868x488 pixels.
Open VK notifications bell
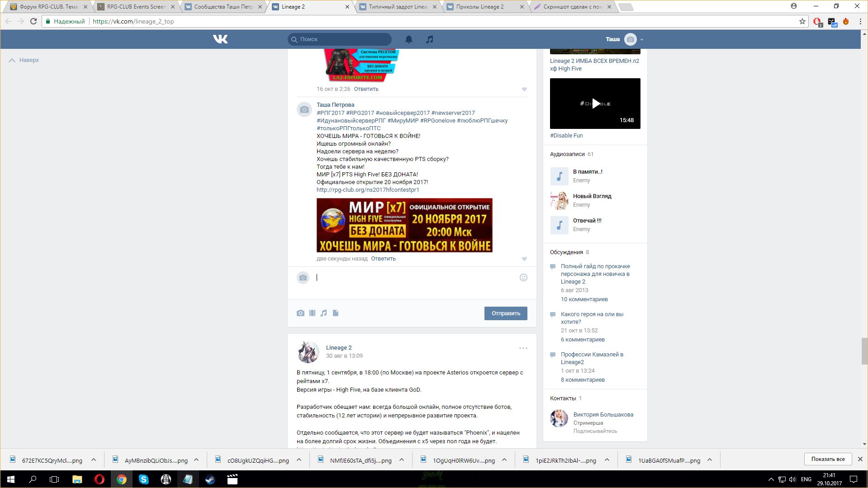coord(409,39)
